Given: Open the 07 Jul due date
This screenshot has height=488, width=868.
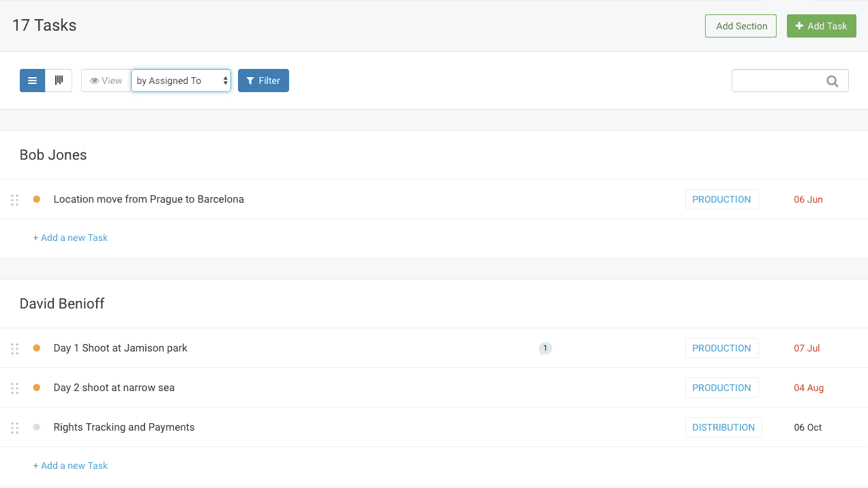Looking at the screenshot, I should (807, 347).
